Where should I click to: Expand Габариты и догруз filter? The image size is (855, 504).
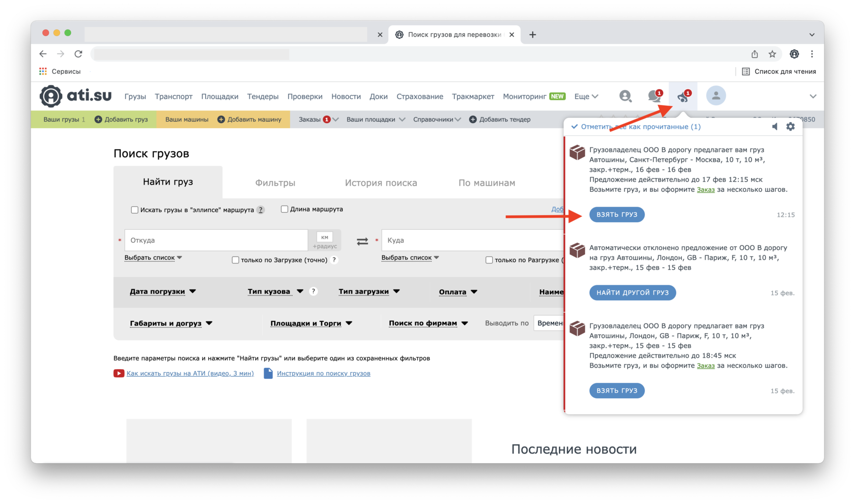171,323
